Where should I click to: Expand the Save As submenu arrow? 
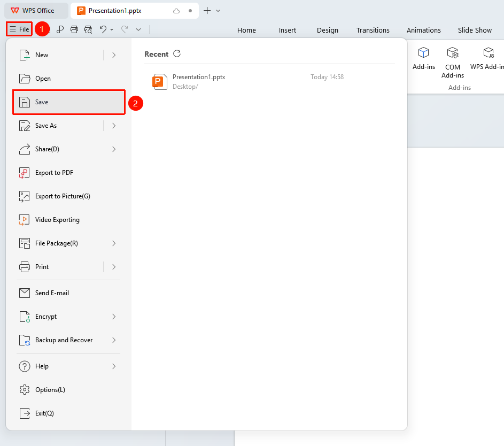(114, 126)
